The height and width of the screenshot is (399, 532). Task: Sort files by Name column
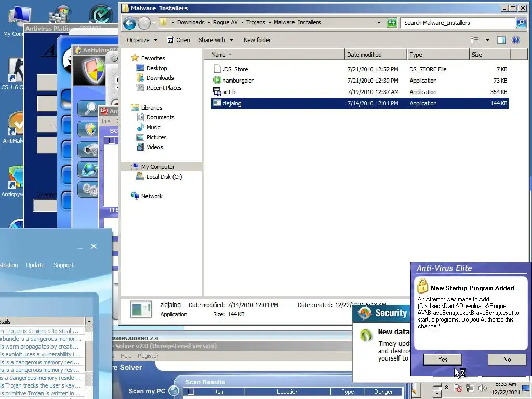click(x=274, y=55)
